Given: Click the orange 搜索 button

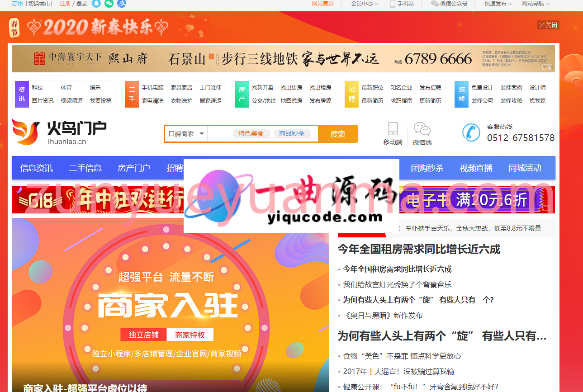Looking at the screenshot, I should pyautogui.click(x=338, y=134).
